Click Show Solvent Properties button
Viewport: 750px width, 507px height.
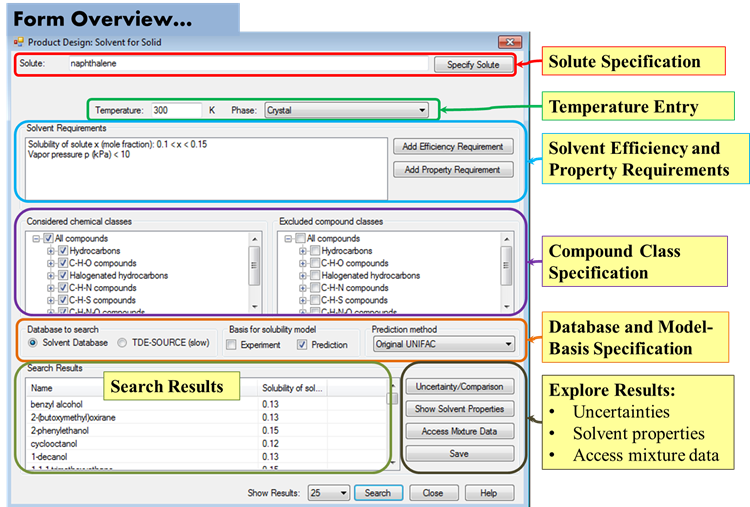[x=460, y=409]
